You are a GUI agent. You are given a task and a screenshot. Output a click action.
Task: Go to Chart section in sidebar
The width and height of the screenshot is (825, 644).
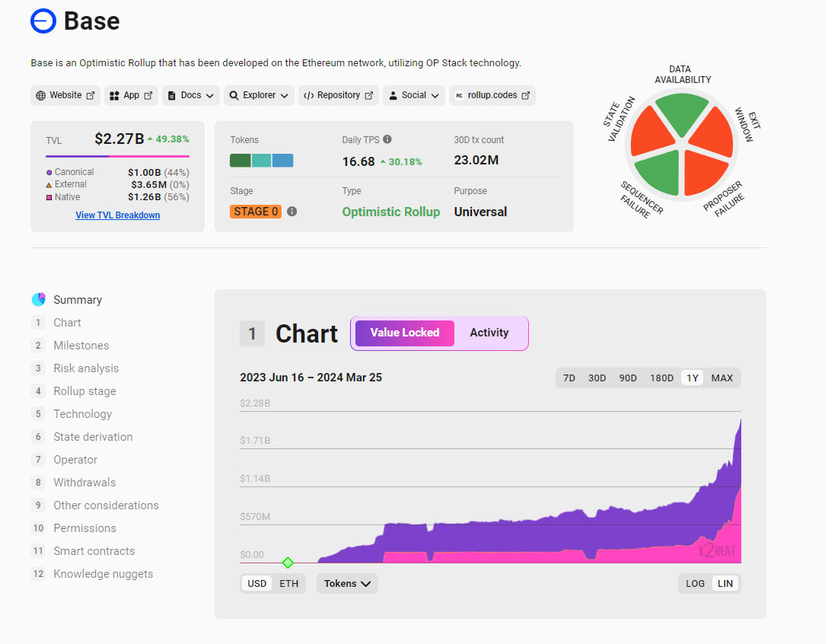(67, 323)
